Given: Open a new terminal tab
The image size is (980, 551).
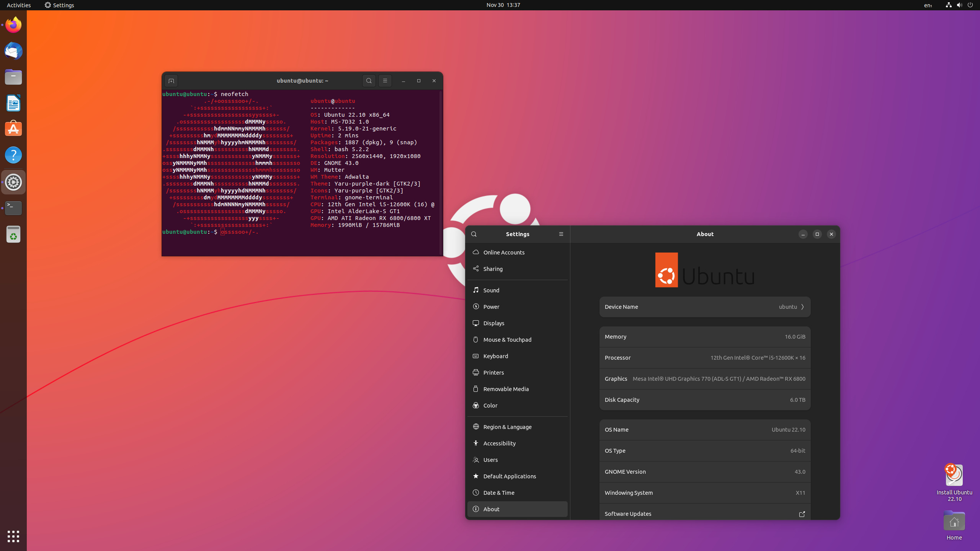Looking at the screenshot, I should pyautogui.click(x=171, y=81).
